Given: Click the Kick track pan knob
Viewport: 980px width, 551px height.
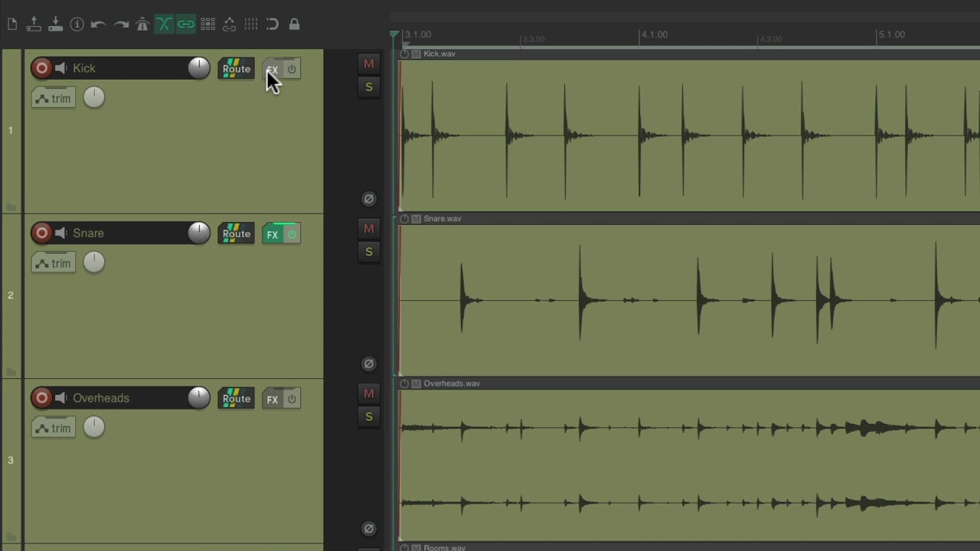Looking at the screenshot, I should click(x=94, y=97).
